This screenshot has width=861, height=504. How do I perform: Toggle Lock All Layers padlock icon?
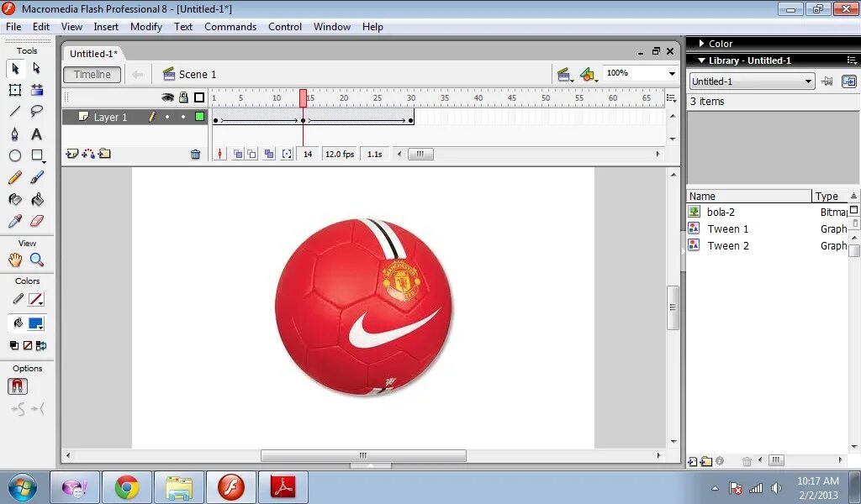183,97
